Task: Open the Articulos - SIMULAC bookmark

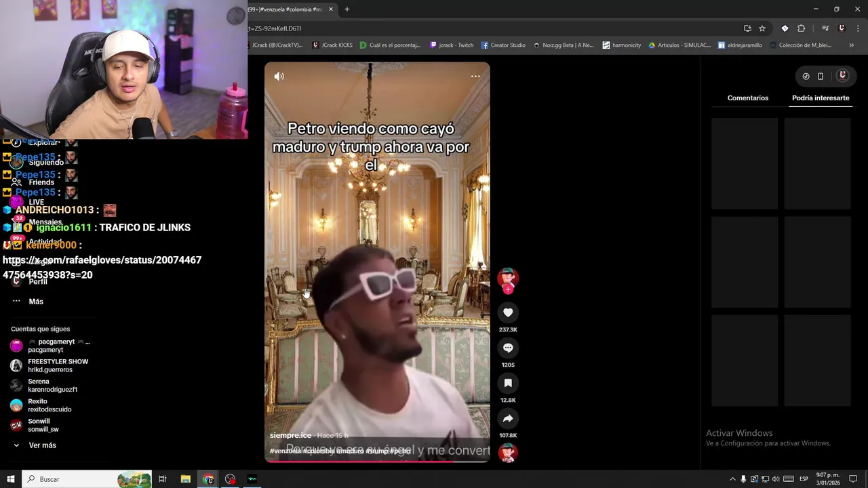Action: pos(679,45)
